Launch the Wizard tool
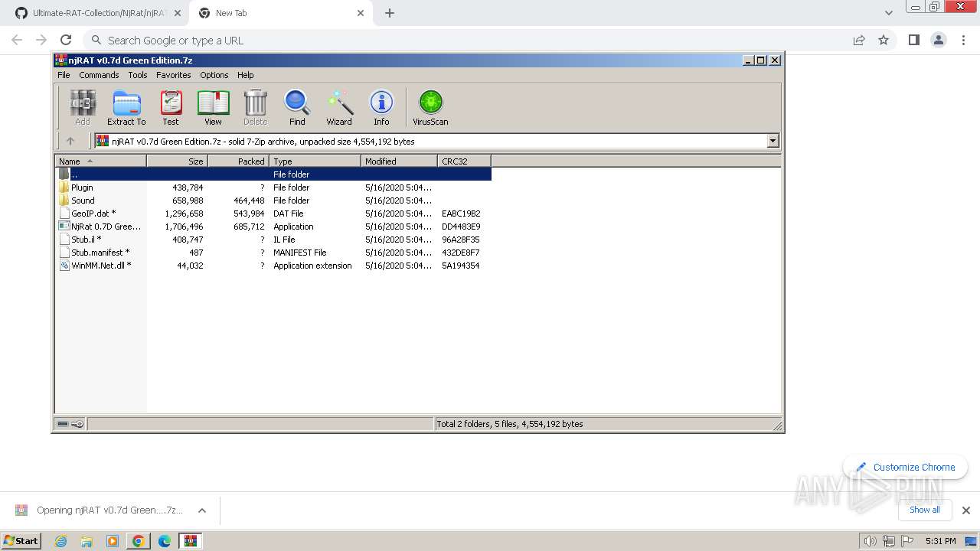This screenshot has height=551, width=980. (x=339, y=107)
